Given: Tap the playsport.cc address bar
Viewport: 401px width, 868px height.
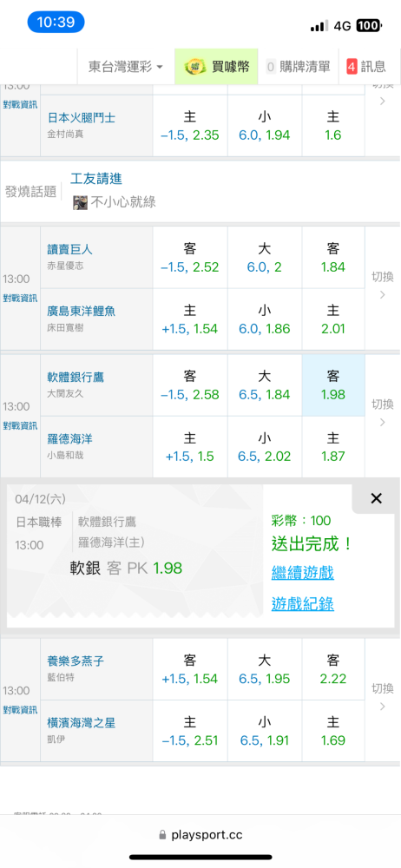Looking at the screenshot, I should click(200, 835).
